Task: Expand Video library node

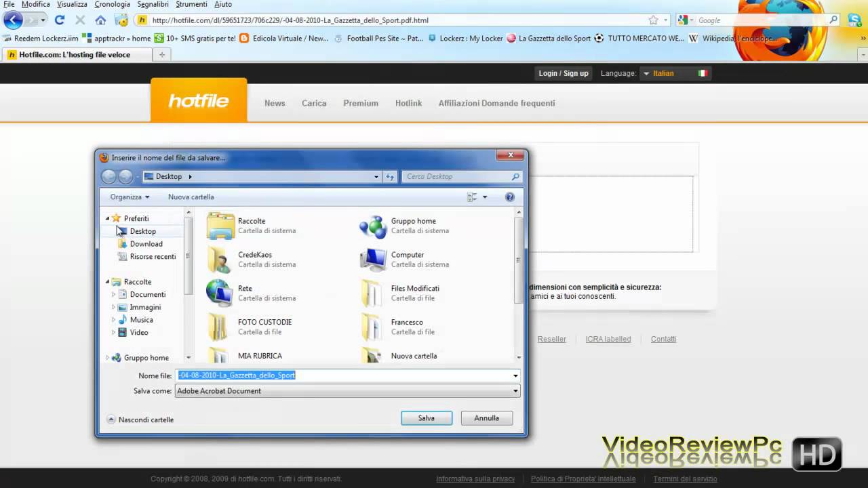Action: pyautogui.click(x=113, y=333)
